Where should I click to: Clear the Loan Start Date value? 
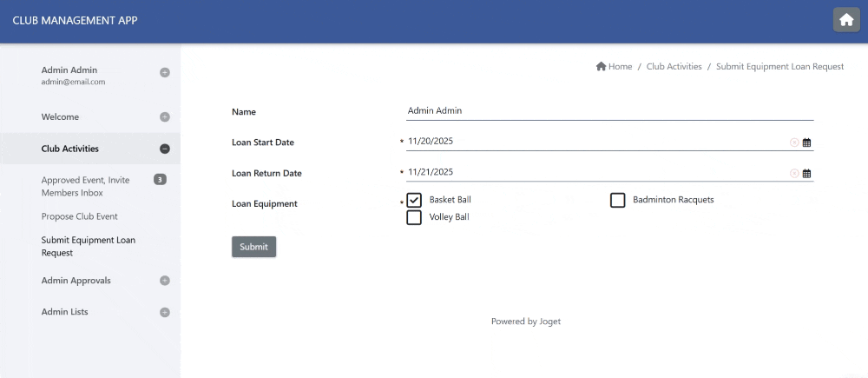[794, 143]
